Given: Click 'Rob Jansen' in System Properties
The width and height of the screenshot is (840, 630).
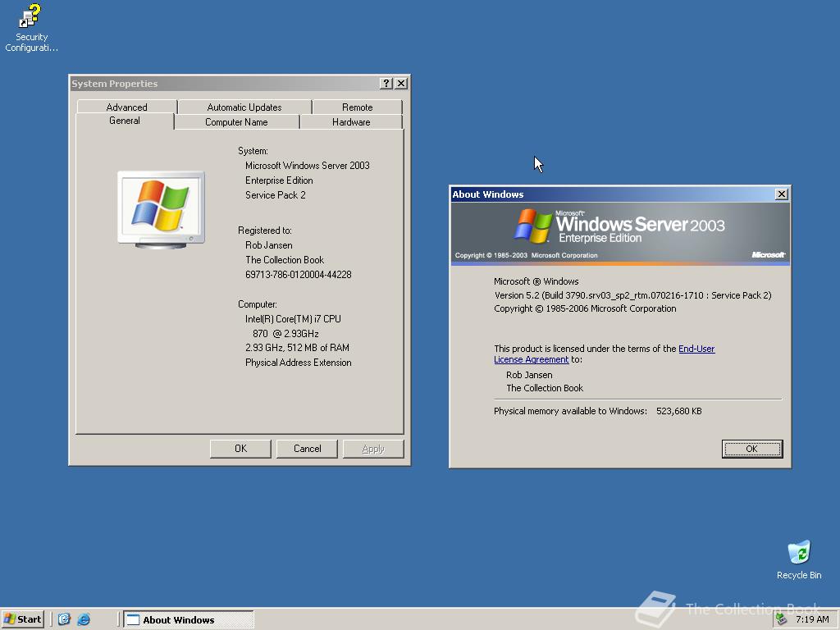Looking at the screenshot, I should pos(269,245).
